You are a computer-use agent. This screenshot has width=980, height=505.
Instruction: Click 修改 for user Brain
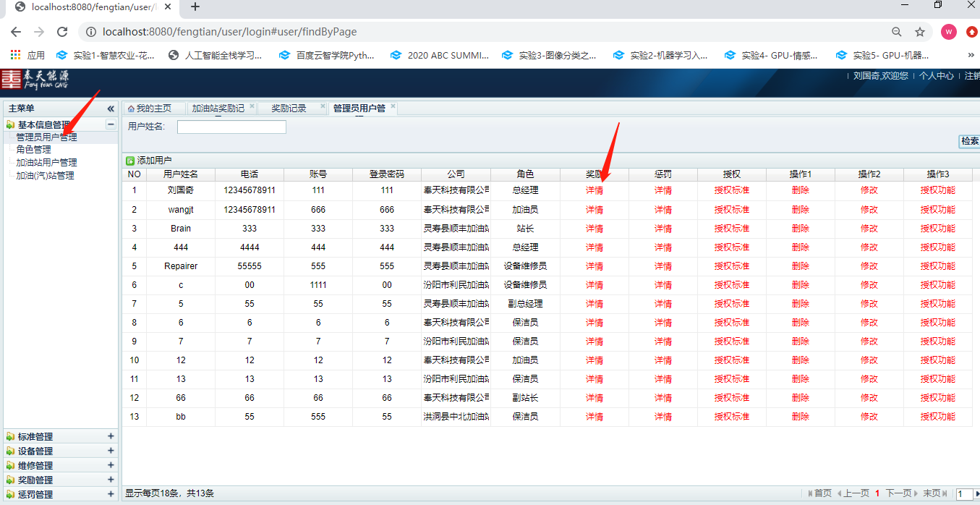(x=869, y=229)
